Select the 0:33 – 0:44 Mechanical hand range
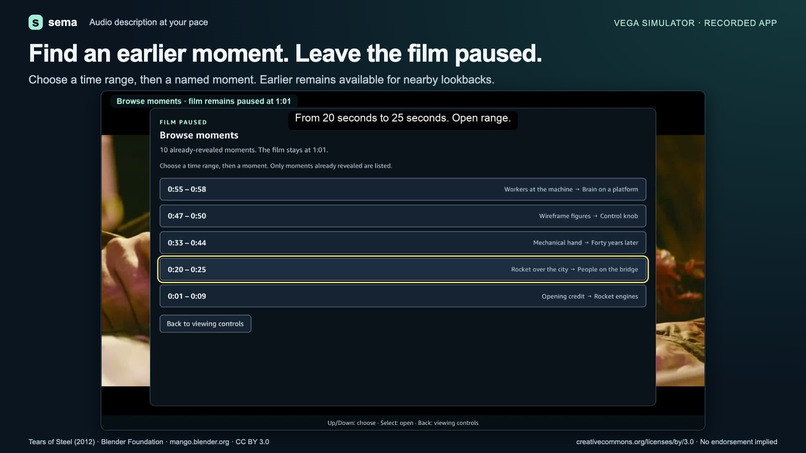Screen dimensions: 806x453 pos(402,243)
